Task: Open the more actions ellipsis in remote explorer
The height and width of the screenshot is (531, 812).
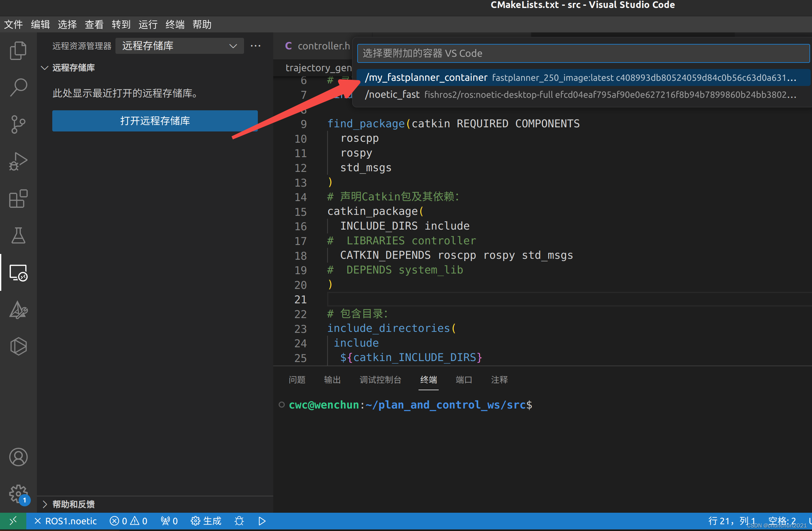Action: [x=256, y=46]
